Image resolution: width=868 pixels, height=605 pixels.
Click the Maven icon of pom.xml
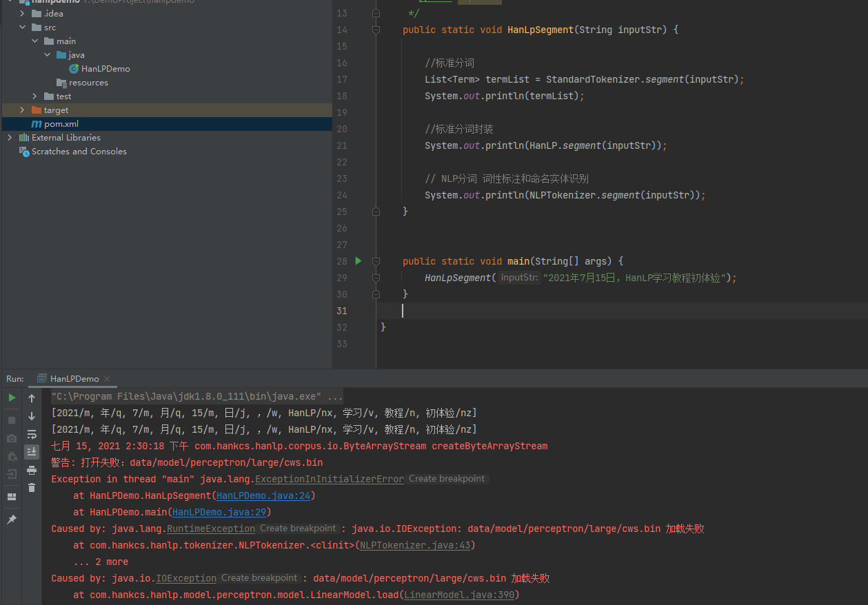point(37,124)
